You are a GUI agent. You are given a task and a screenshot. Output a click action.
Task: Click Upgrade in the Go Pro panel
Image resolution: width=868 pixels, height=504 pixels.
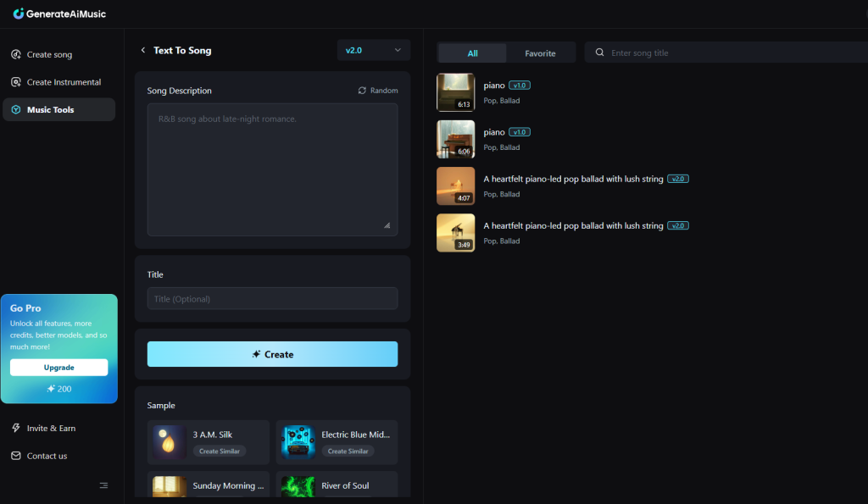[58, 367]
